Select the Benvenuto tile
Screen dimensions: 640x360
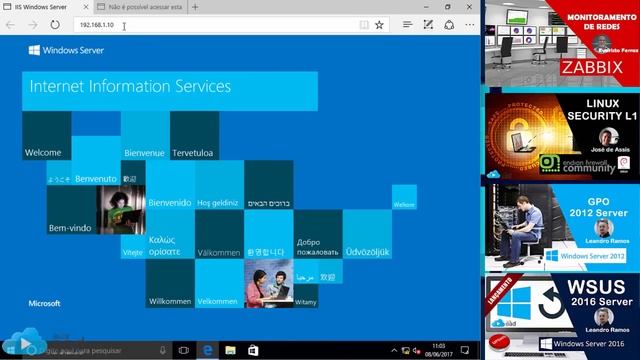coord(96,160)
